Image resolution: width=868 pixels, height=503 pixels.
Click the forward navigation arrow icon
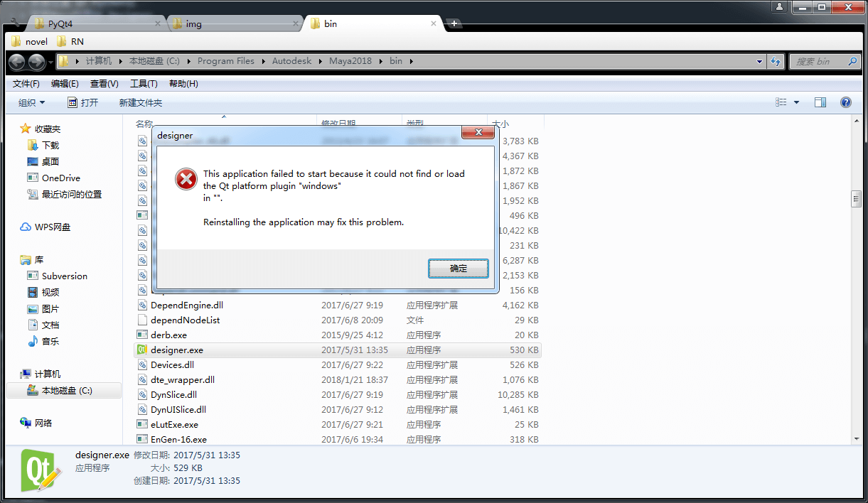coord(37,62)
